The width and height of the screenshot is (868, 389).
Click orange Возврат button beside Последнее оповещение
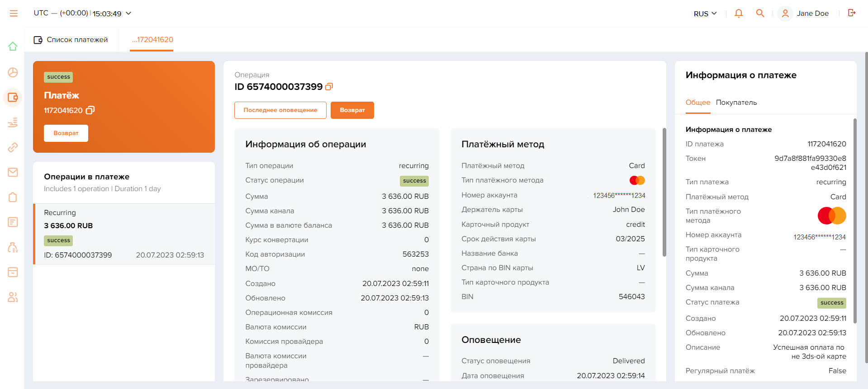pyautogui.click(x=352, y=110)
